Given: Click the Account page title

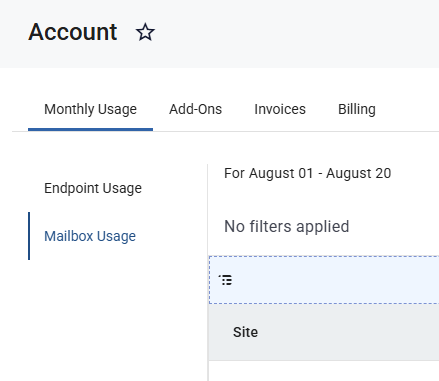Looking at the screenshot, I should [x=73, y=32].
